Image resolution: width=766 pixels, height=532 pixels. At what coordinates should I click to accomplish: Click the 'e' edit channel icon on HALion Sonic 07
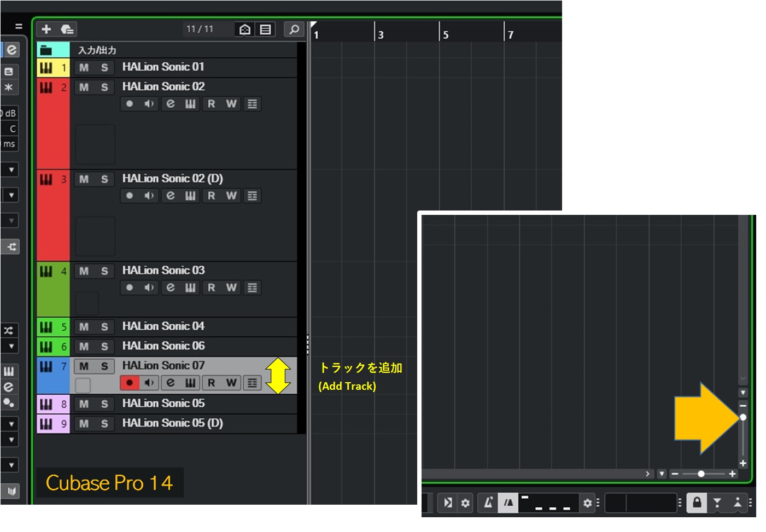tap(171, 383)
